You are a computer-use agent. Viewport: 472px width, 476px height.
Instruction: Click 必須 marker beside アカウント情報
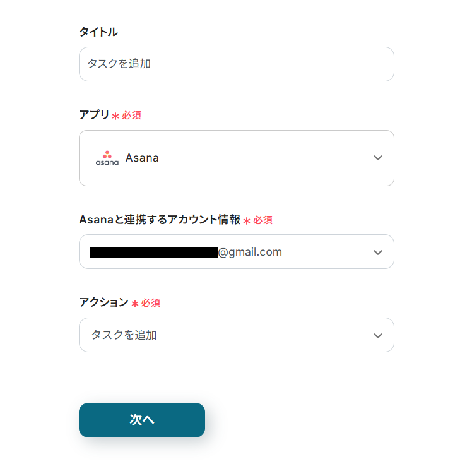coord(263,220)
